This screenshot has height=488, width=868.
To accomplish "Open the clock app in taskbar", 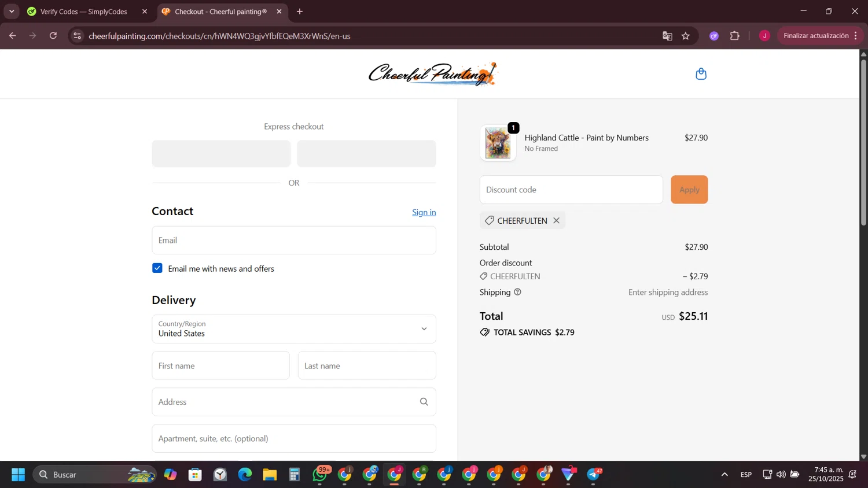I will 220,475.
